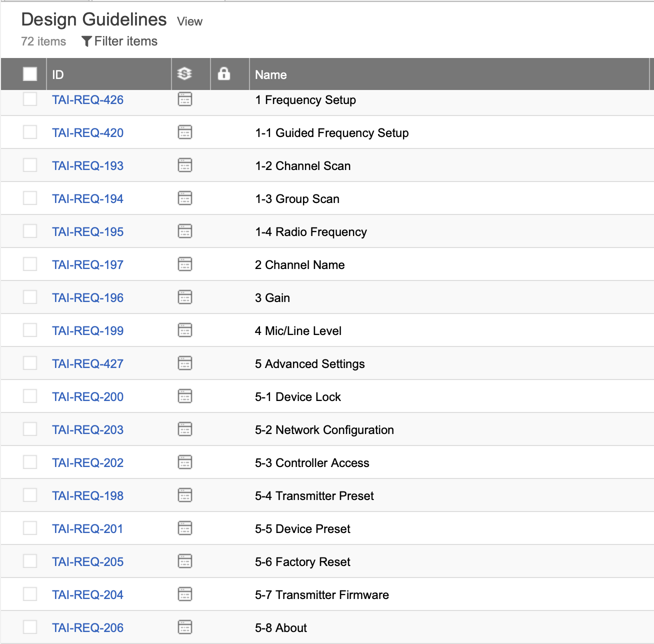Click the name '5-8 About'
The width and height of the screenshot is (654, 644).
tap(281, 627)
